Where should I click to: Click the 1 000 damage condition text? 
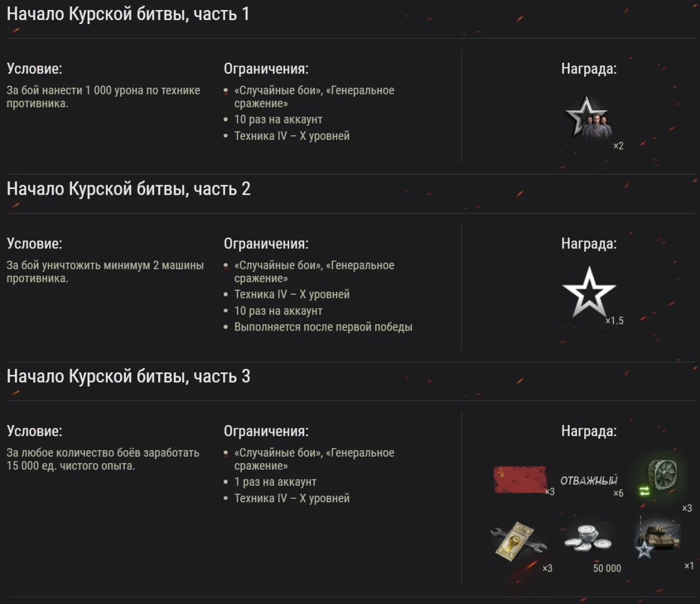(x=104, y=97)
